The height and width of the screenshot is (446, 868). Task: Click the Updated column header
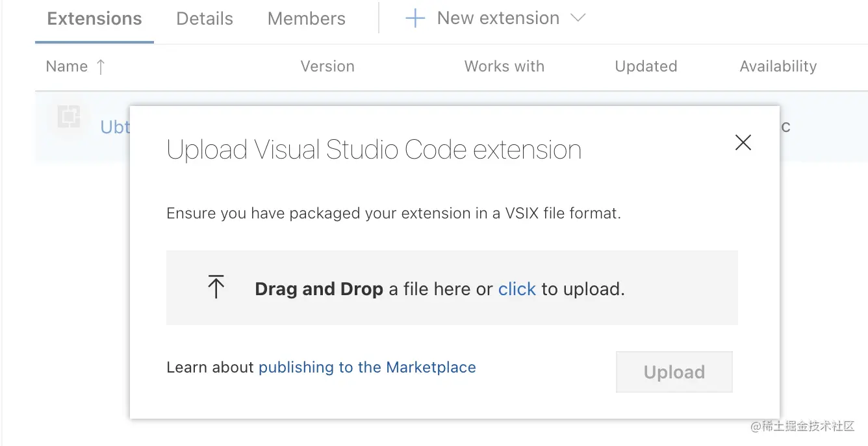point(646,66)
